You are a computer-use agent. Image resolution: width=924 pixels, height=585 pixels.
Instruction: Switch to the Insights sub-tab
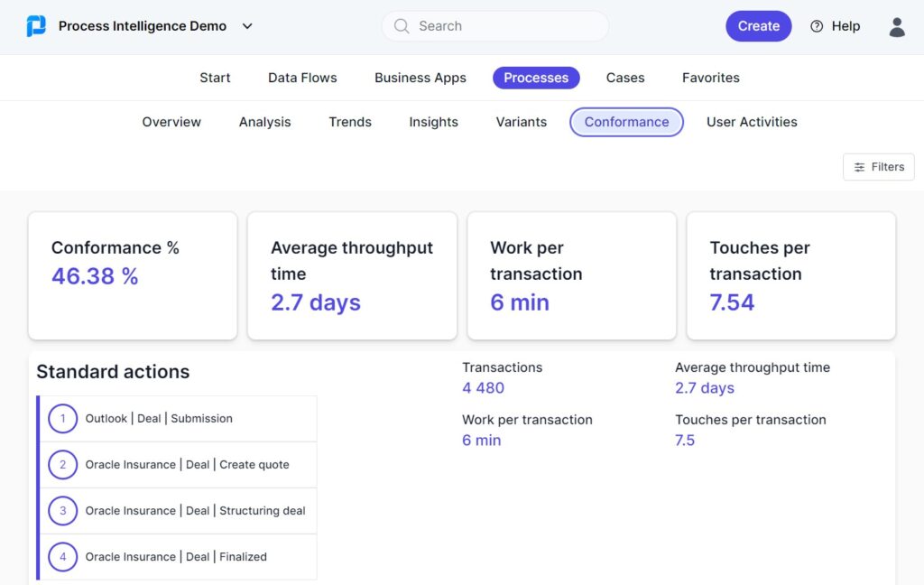click(434, 122)
